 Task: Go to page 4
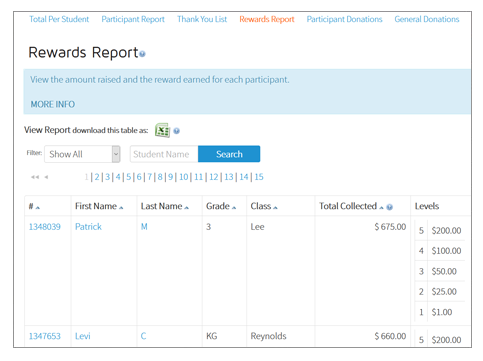pyautogui.click(x=118, y=177)
